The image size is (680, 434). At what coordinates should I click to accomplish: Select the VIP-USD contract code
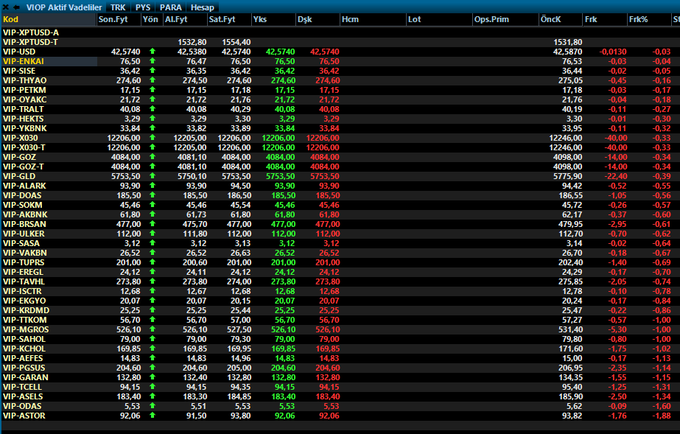click(x=20, y=52)
